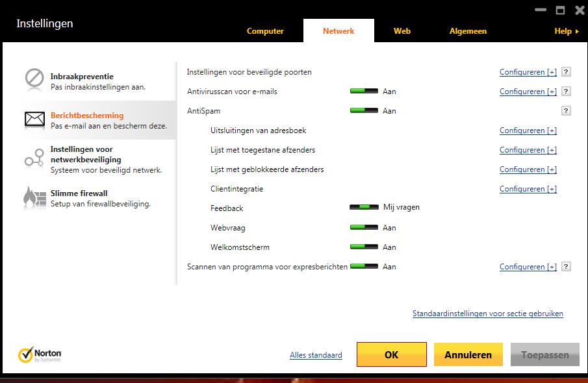
Task: Switch to the Web tab
Action: (402, 31)
